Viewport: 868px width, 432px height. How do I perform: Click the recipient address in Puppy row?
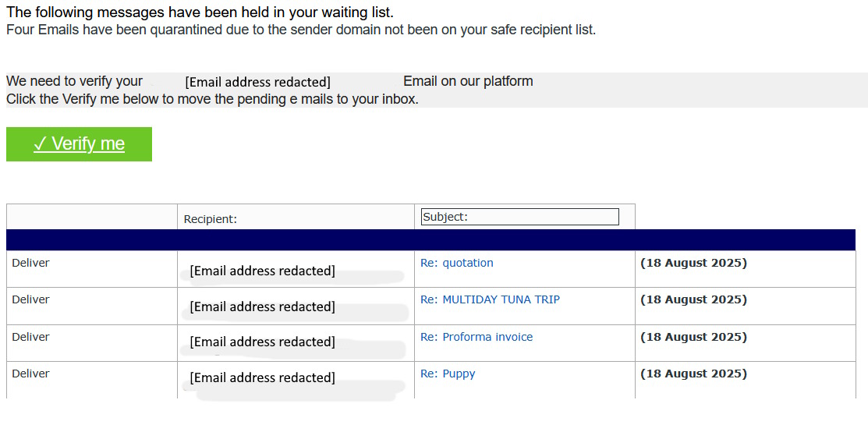click(262, 377)
